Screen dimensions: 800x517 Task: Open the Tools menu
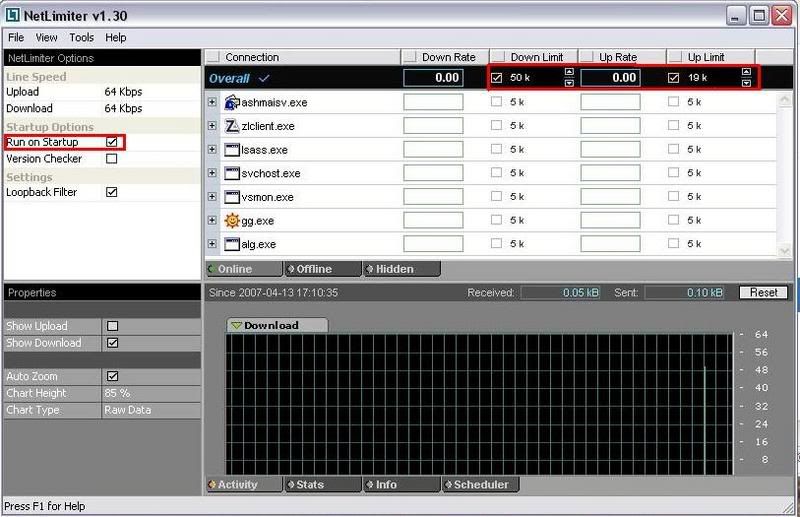point(82,37)
